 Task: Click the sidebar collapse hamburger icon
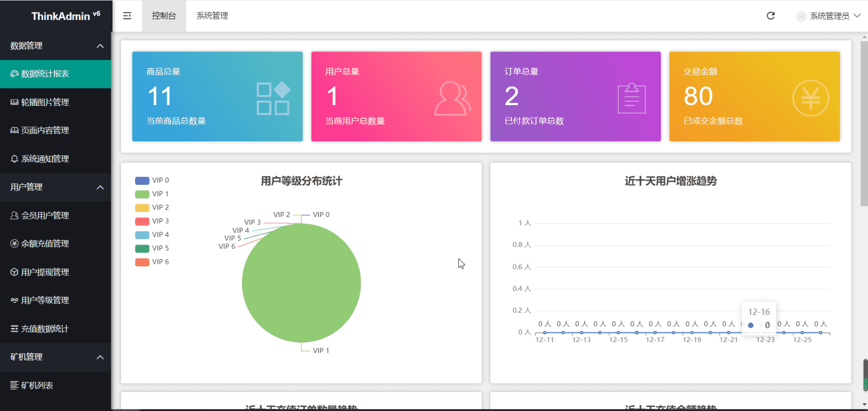click(127, 16)
